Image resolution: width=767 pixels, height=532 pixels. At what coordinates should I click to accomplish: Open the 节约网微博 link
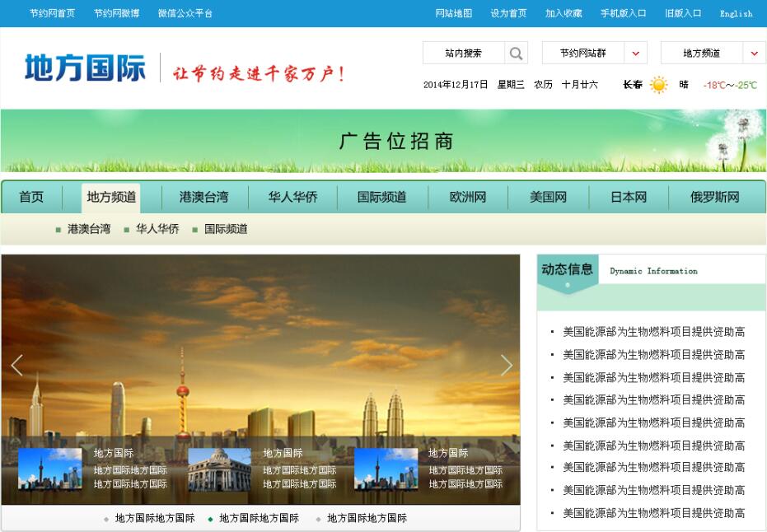pyautogui.click(x=117, y=13)
